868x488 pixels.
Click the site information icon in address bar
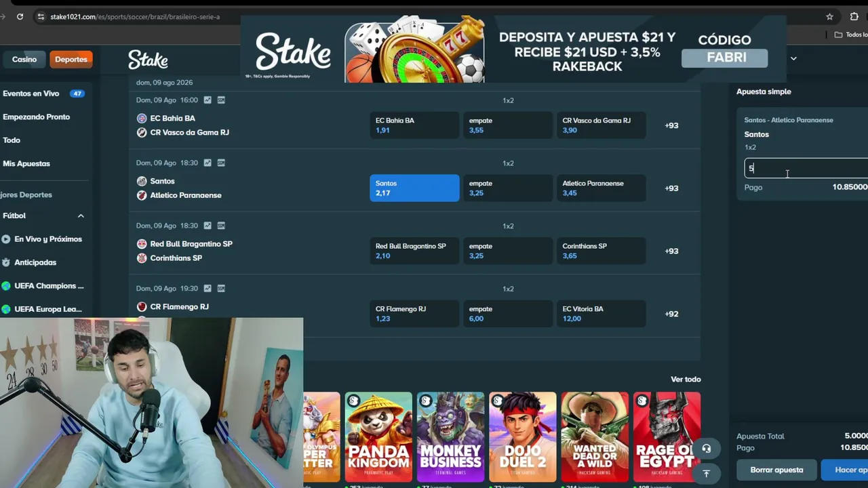point(41,16)
